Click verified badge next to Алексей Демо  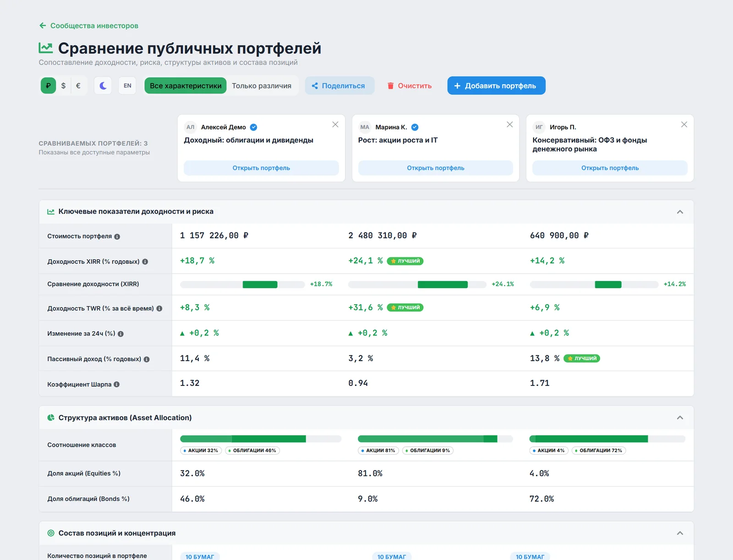(253, 127)
